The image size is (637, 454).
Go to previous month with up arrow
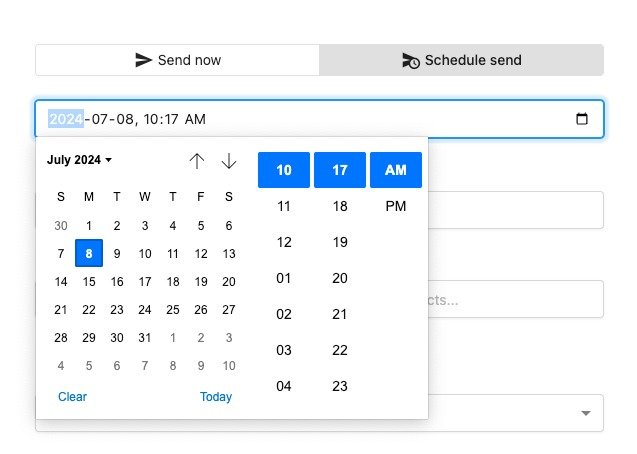pos(197,161)
